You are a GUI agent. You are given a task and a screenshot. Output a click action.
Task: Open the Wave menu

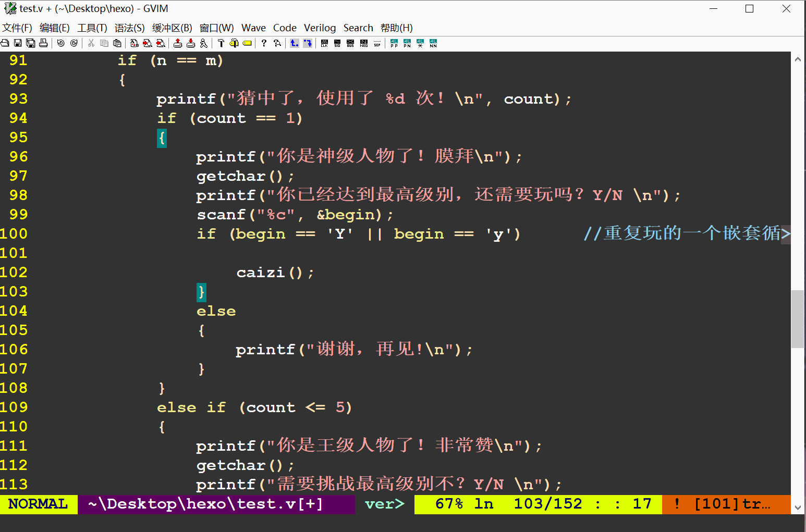tap(253, 28)
